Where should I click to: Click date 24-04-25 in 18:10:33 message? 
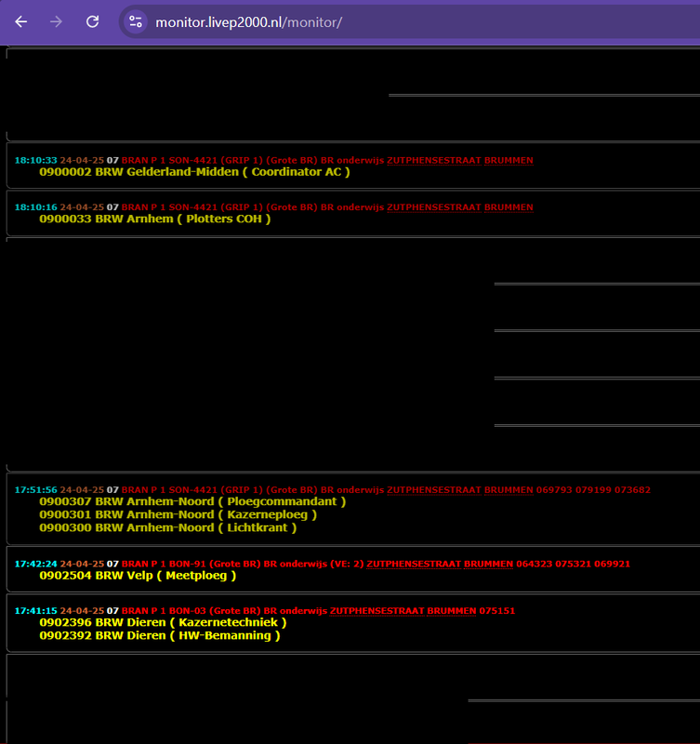click(x=82, y=160)
